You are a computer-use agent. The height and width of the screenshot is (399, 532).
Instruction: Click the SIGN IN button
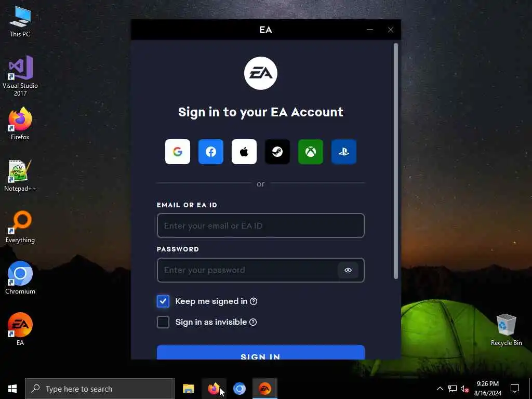[261, 352]
